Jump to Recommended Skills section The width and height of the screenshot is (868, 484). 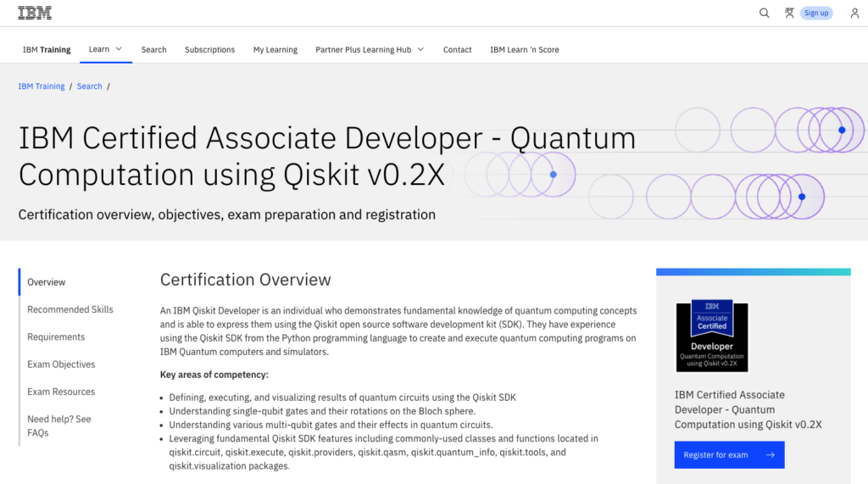coord(70,309)
